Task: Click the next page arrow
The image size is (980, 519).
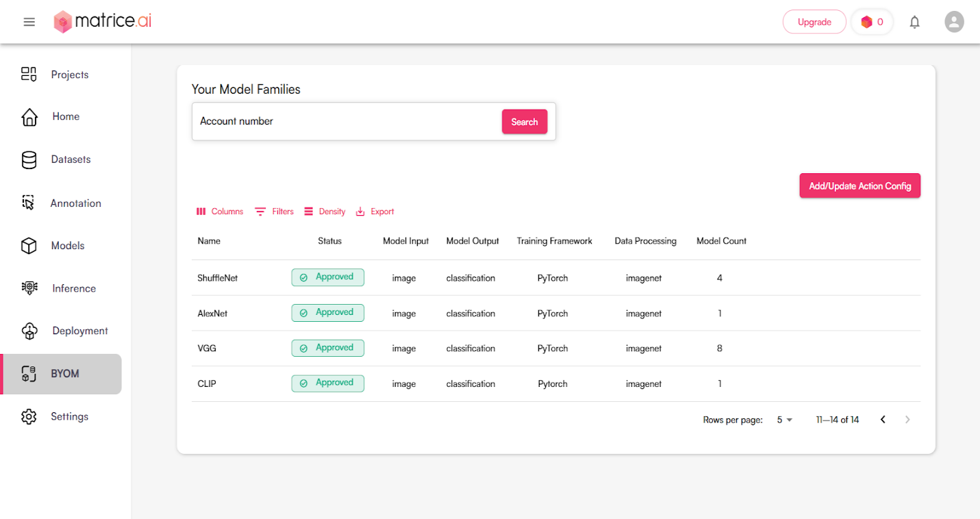Action: pos(908,420)
